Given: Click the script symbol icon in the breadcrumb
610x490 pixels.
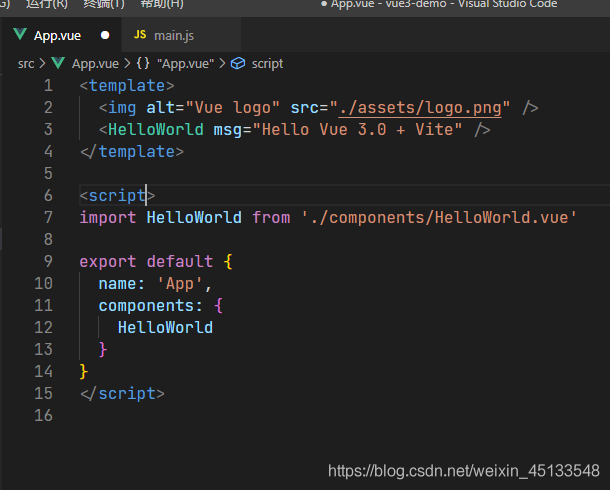Looking at the screenshot, I should (x=238, y=63).
